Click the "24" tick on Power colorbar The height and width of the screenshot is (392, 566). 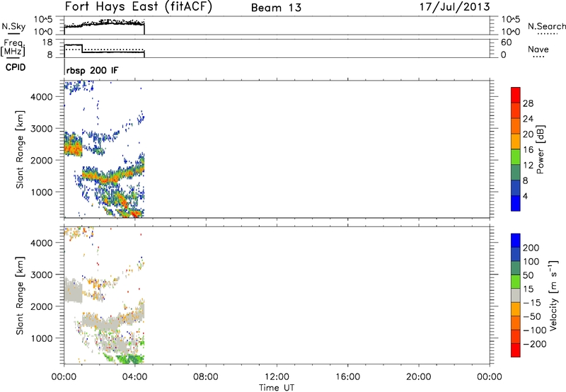[x=528, y=119]
